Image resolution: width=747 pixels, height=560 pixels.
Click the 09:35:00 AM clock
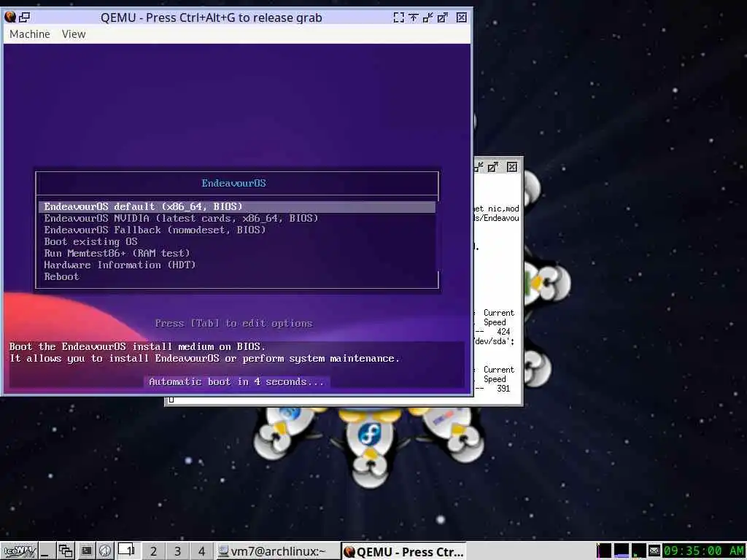pyautogui.click(x=704, y=551)
